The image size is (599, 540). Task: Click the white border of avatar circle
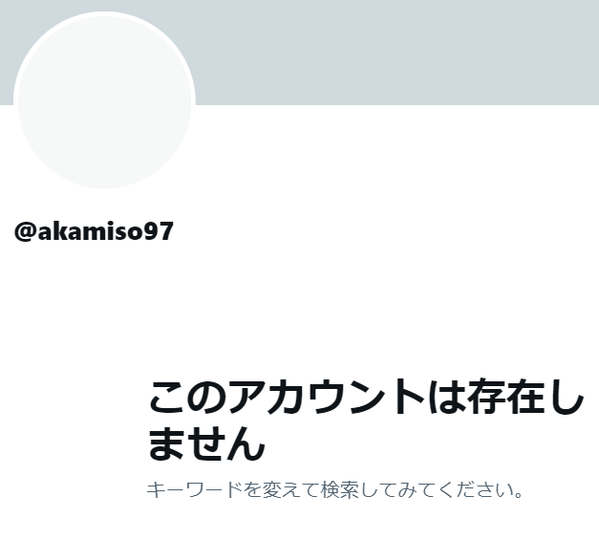coord(104,14)
